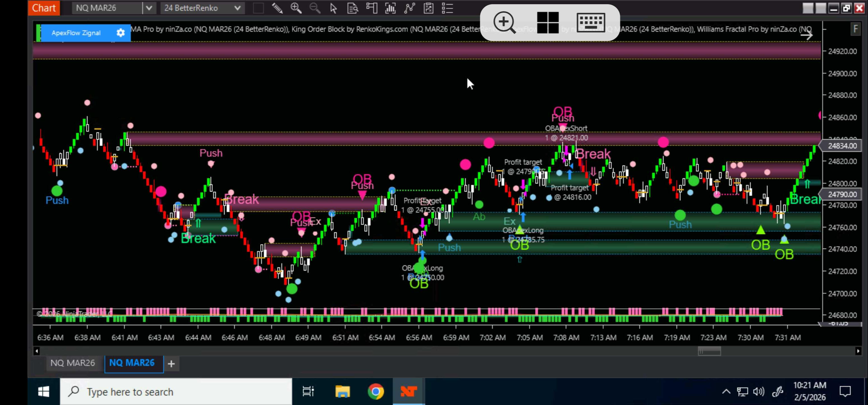This screenshot has width=868, height=405.
Task: Click the Zoom In magnifier toolbar icon
Action: (296, 8)
